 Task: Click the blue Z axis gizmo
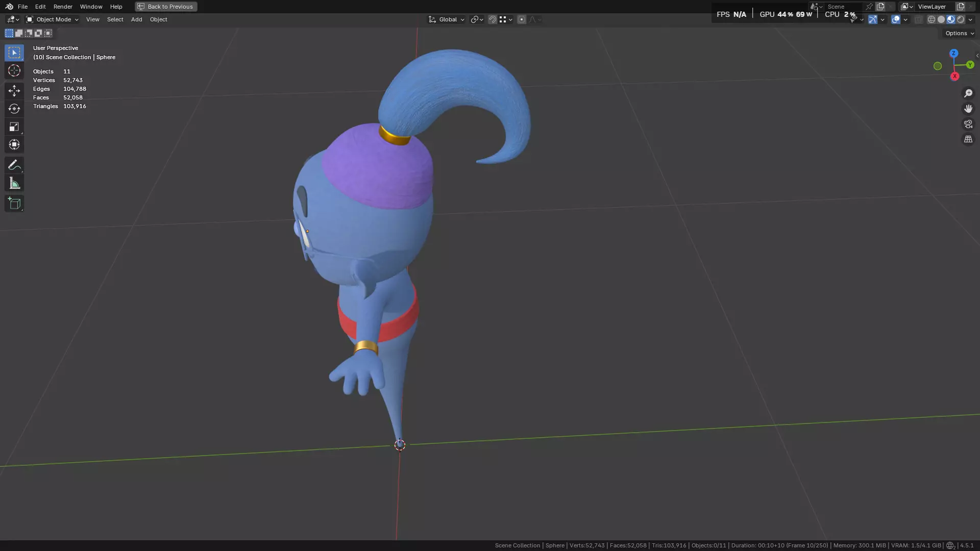953,53
